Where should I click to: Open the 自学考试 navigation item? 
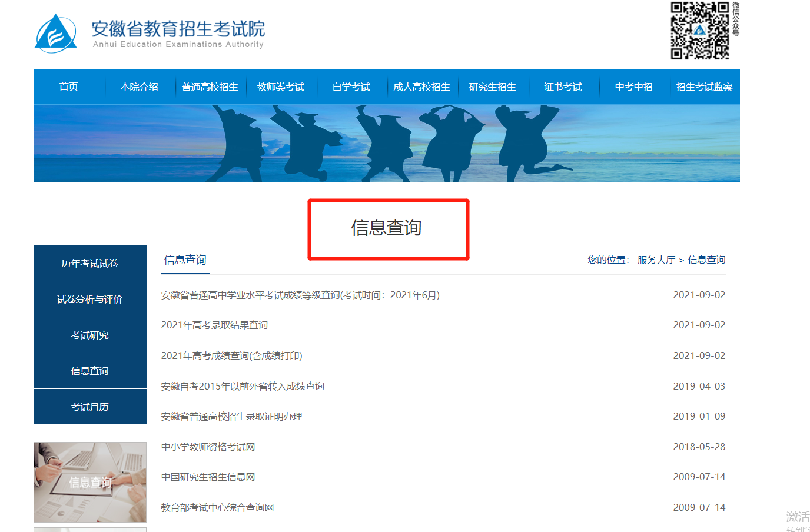click(x=351, y=87)
